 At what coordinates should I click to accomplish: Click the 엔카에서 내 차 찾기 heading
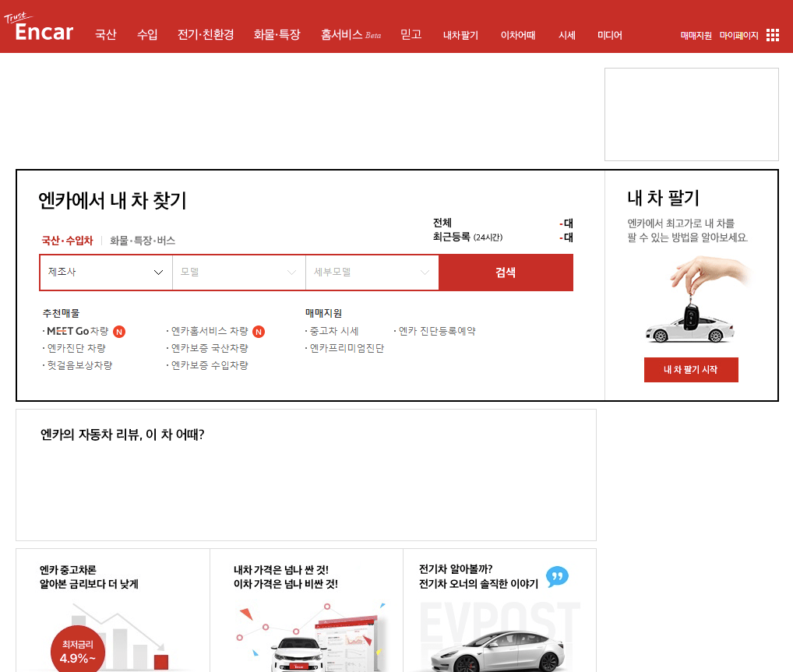(112, 201)
